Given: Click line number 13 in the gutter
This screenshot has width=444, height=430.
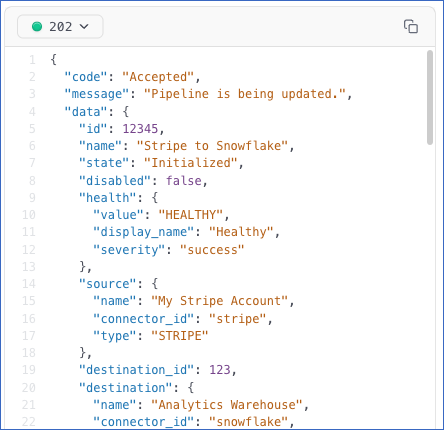Looking at the screenshot, I should click(x=29, y=267).
